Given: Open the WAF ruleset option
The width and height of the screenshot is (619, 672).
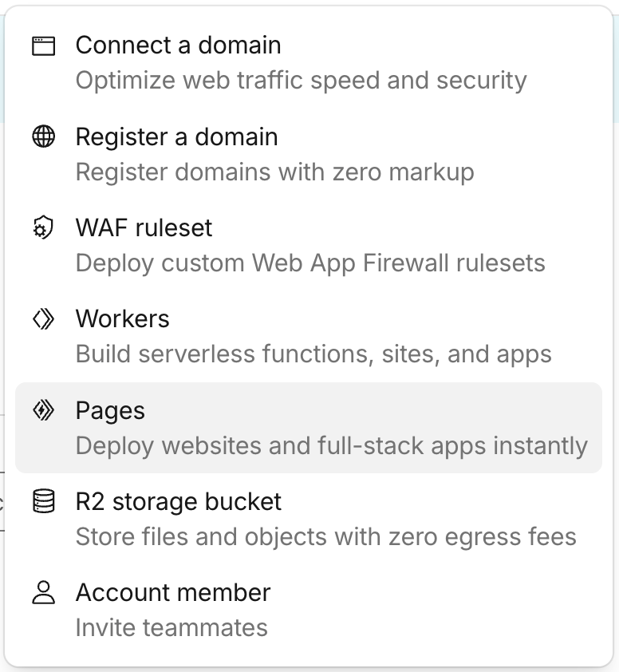Looking at the screenshot, I should pyautogui.click(x=144, y=227).
